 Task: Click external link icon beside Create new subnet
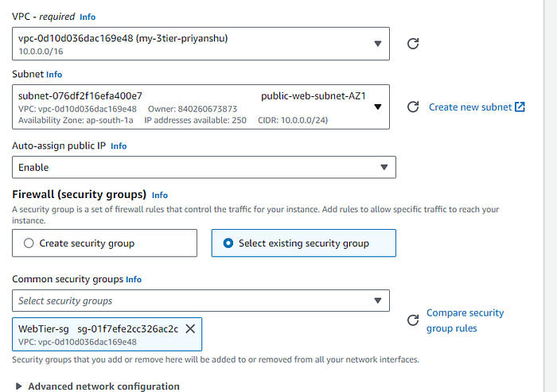[520, 107]
